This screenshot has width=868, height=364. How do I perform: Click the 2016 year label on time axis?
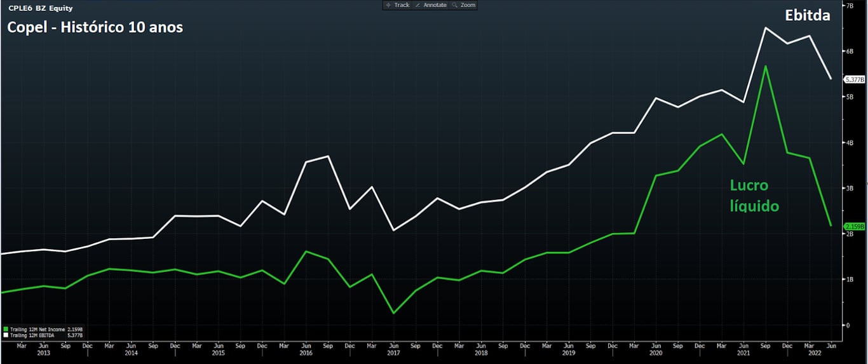[306, 353]
